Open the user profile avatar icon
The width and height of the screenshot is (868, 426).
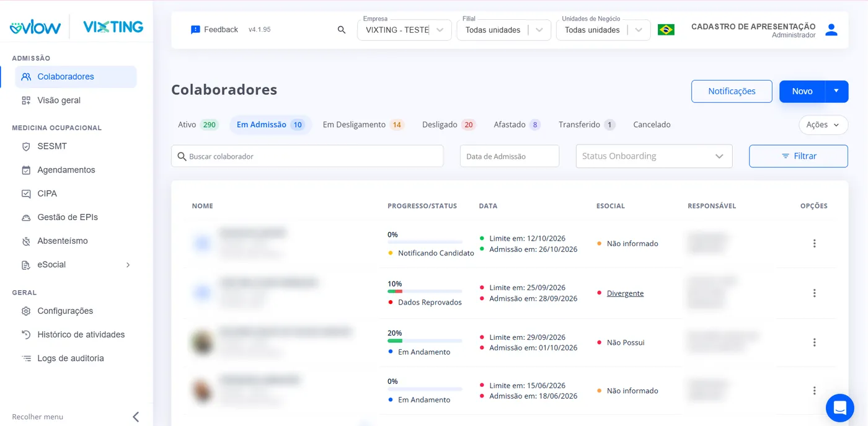pyautogui.click(x=831, y=30)
